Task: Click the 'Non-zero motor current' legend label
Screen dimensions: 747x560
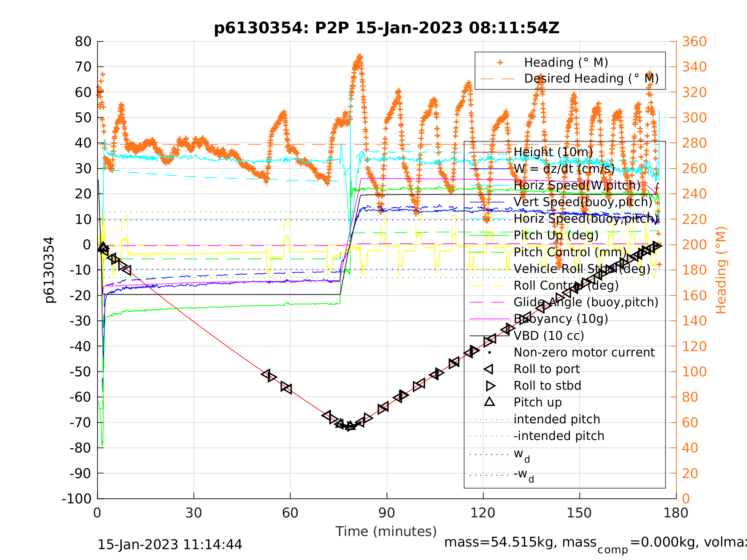Action: coord(584,352)
